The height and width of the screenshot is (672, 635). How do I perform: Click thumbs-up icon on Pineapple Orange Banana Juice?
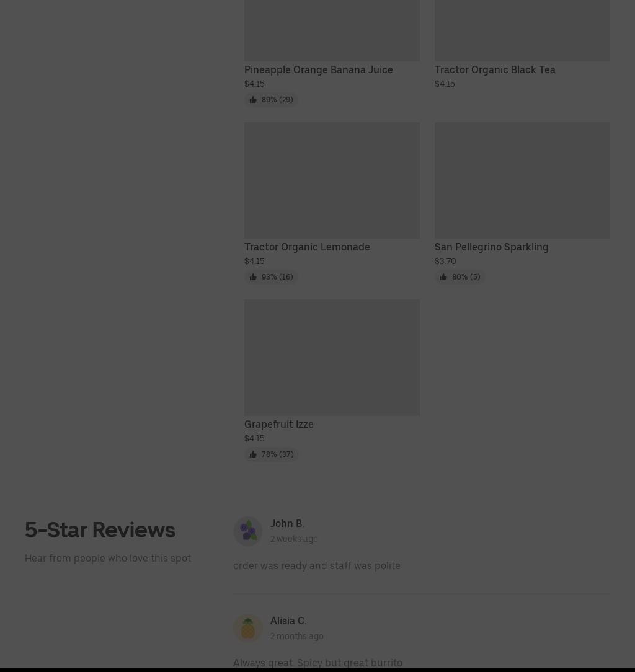pyautogui.click(x=253, y=99)
